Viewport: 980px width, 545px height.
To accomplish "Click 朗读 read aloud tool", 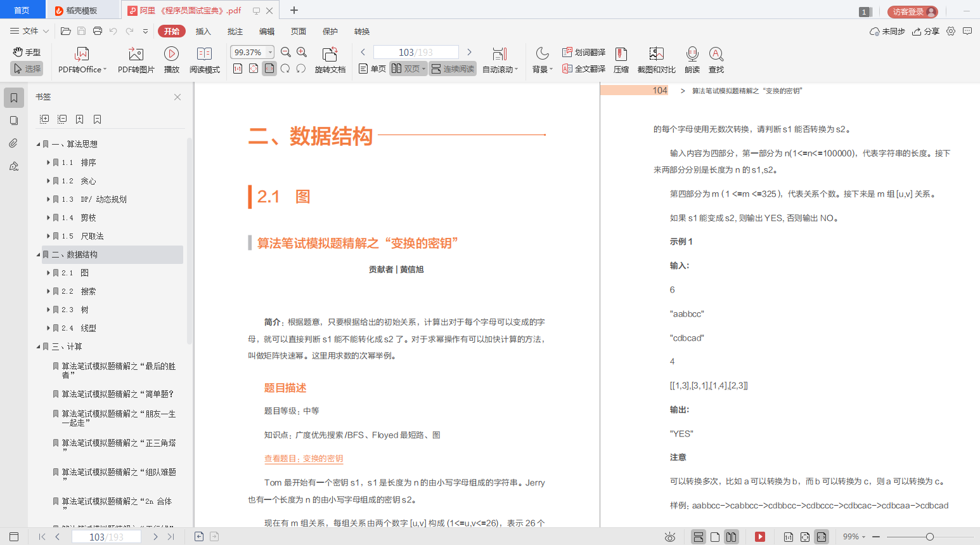I will [692, 61].
